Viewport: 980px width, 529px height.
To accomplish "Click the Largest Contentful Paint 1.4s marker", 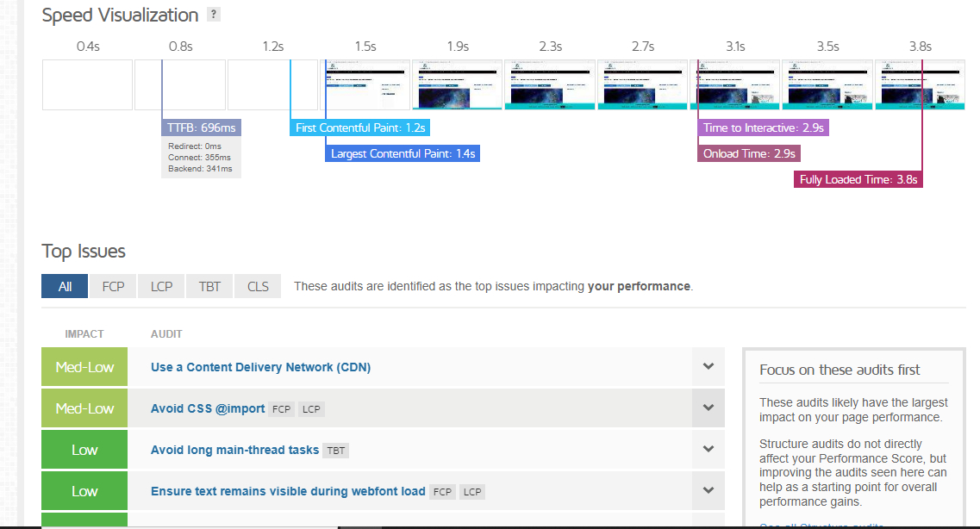I will [x=403, y=154].
